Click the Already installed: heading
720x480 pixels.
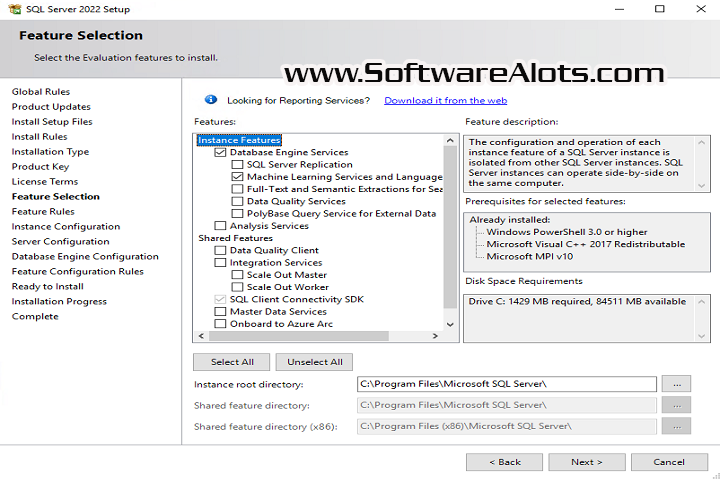coord(510,220)
